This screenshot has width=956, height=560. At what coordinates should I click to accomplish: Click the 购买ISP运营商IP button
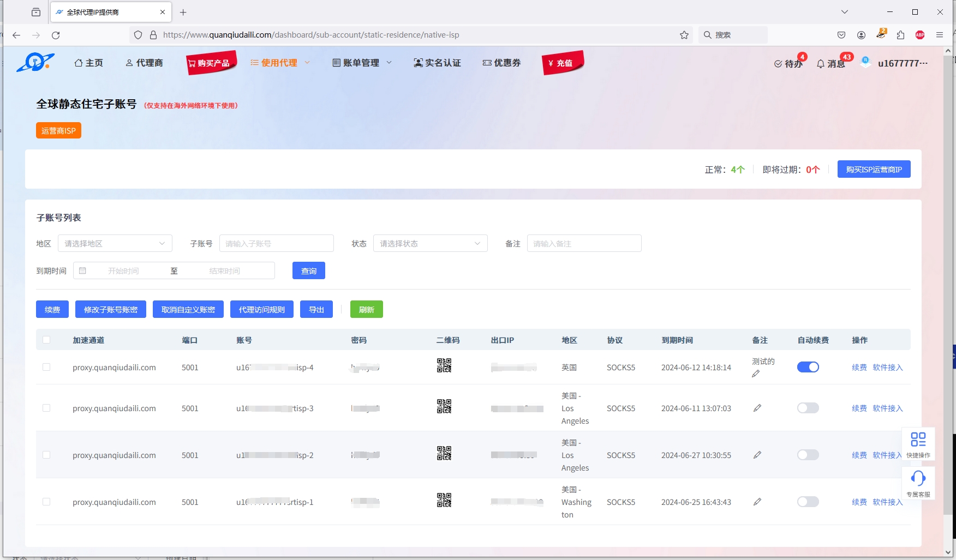874,169
